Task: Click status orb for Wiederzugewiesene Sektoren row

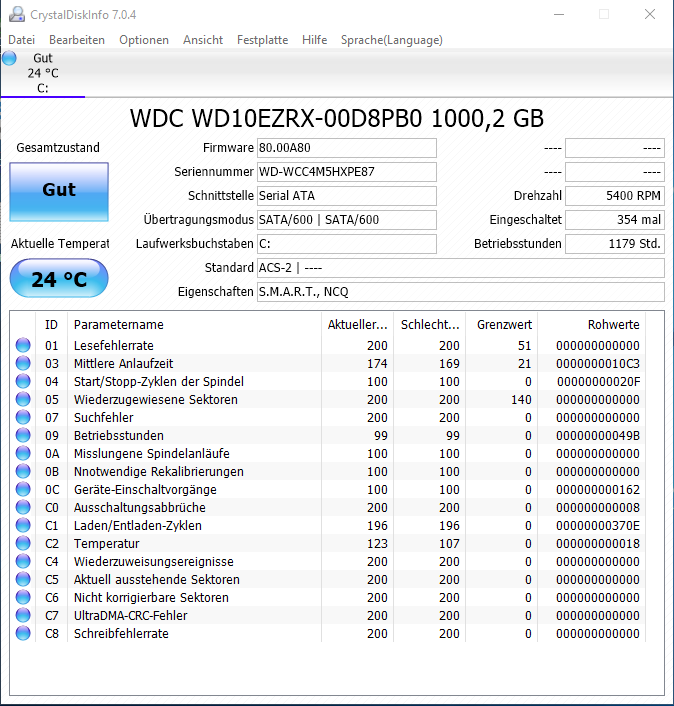Action: pos(23,399)
